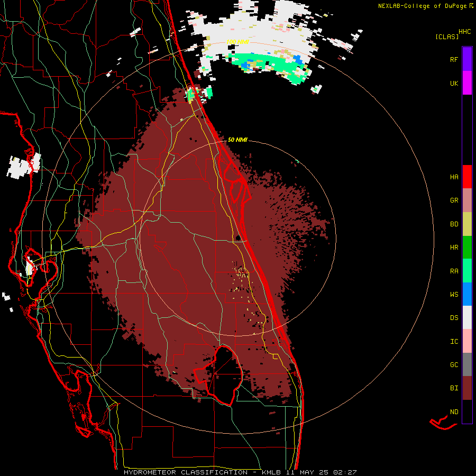Click the dark green HR legend swatch
Viewport: 476px width, 476px height.
pyautogui.click(x=467, y=248)
